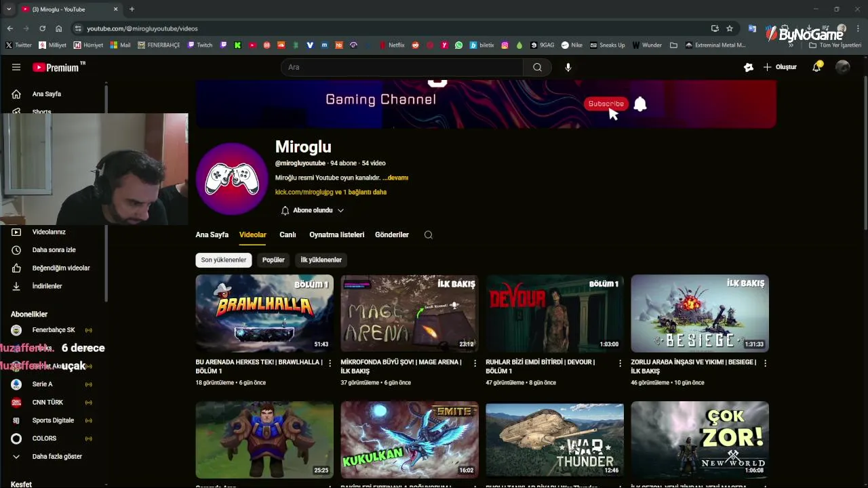
Task: Reload the page with browser refresh button
Action: (42, 28)
